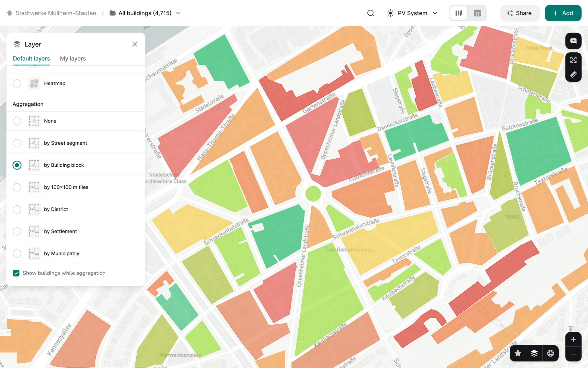Click PV System label in top bar
Image resolution: width=588 pixels, height=368 pixels.
(x=412, y=13)
